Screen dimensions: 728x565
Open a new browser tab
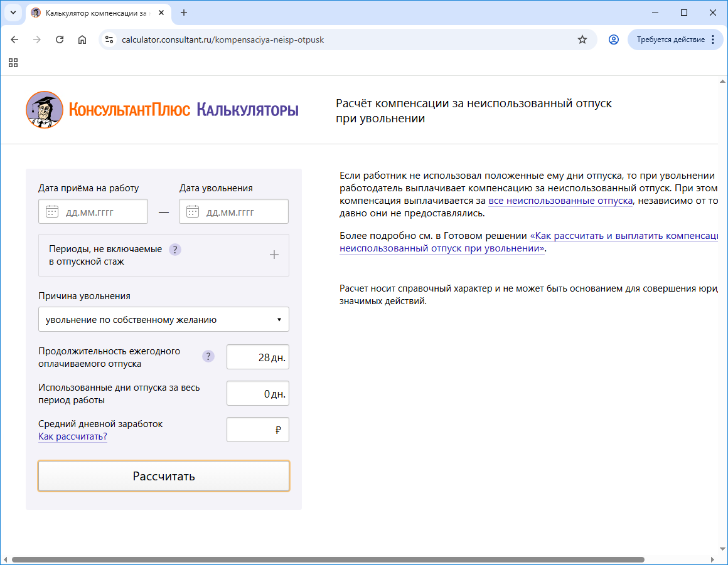point(184,13)
